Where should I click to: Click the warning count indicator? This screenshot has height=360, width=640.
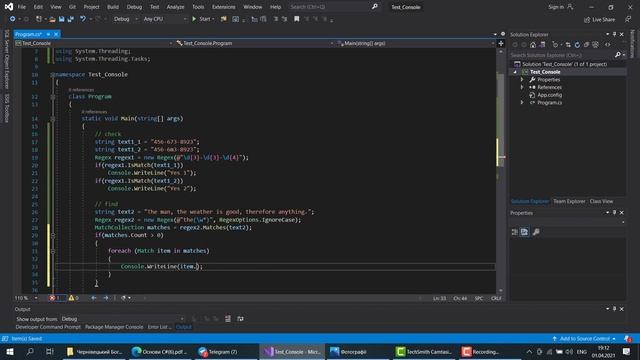(x=74, y=298)
